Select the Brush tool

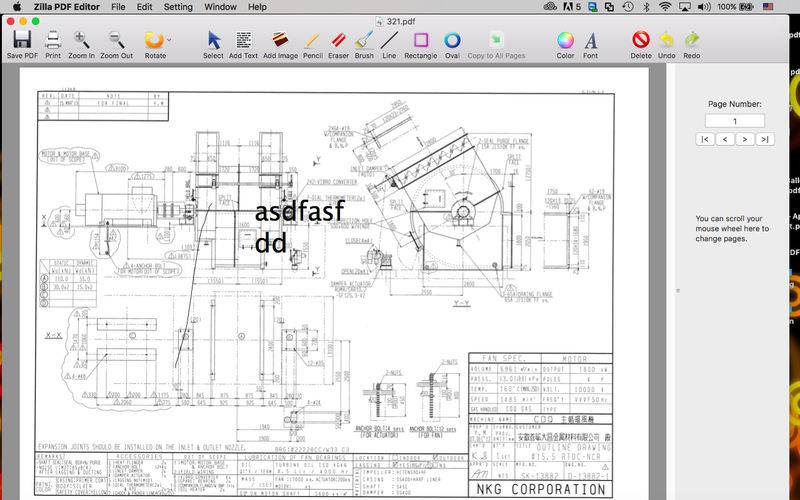364,40
